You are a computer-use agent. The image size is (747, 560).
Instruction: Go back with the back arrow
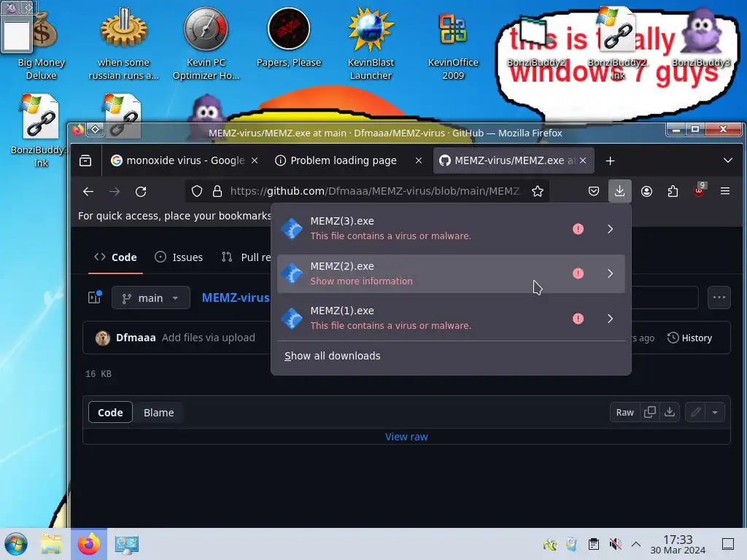(88, 192)
